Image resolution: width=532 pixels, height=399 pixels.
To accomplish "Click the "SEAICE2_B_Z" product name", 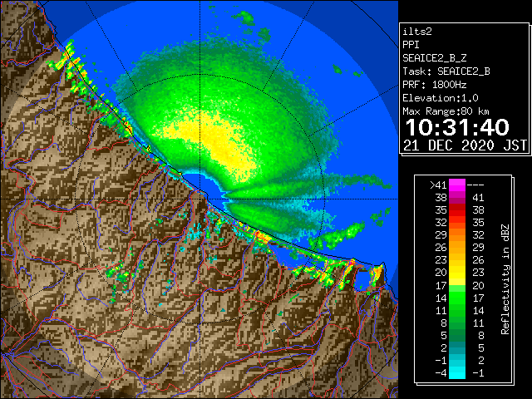I will click(435, 58).
